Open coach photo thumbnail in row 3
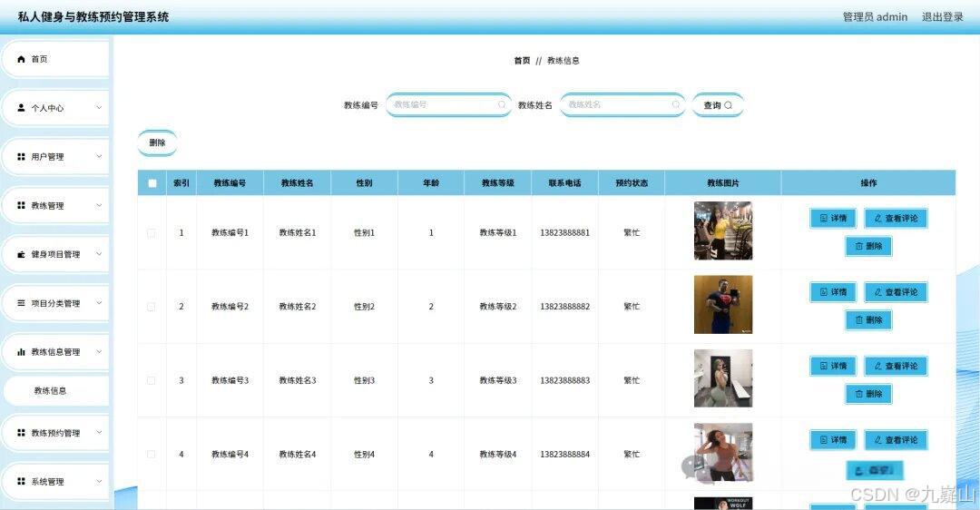 (x=723, y=378)
